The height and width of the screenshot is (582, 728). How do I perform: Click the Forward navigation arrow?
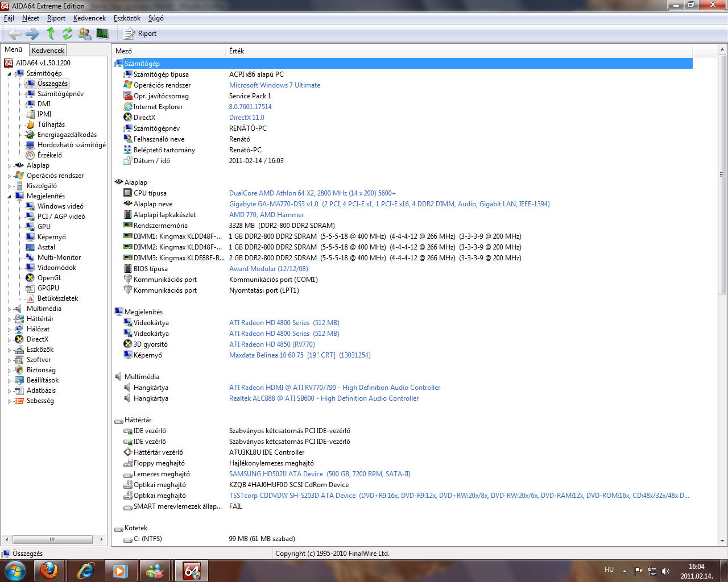click(x=32, y=34)
